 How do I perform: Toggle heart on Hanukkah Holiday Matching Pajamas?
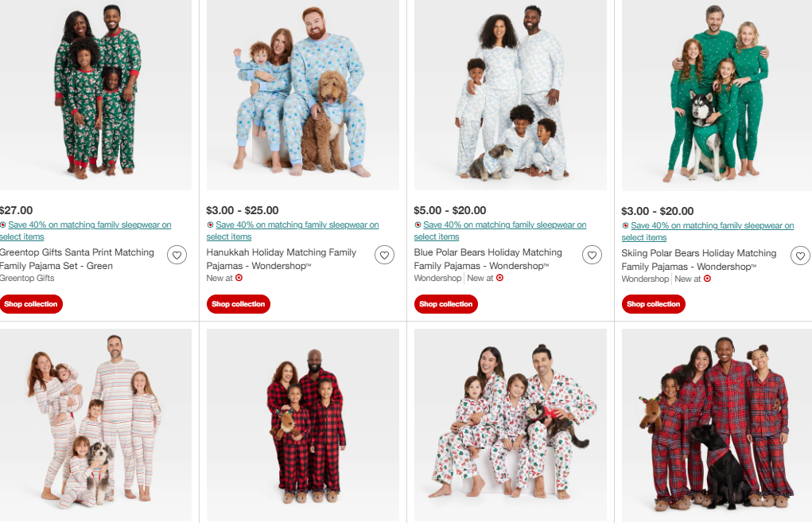(384, 255)
